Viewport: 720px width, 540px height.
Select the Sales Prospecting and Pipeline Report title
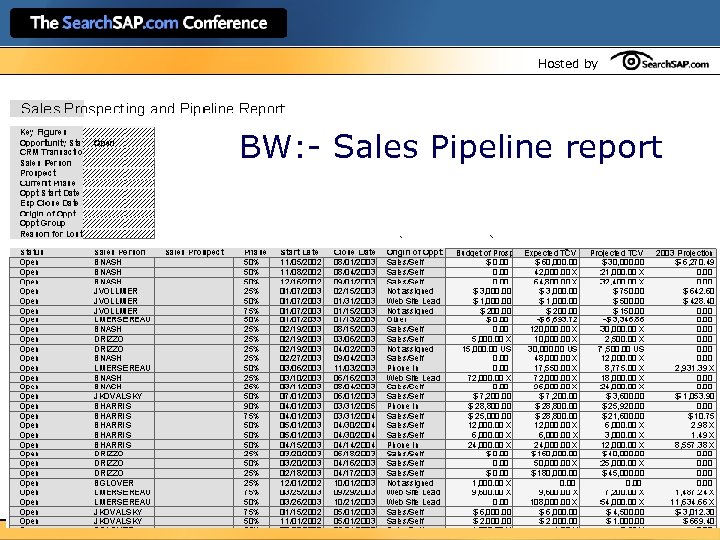(x=152, y=109)
